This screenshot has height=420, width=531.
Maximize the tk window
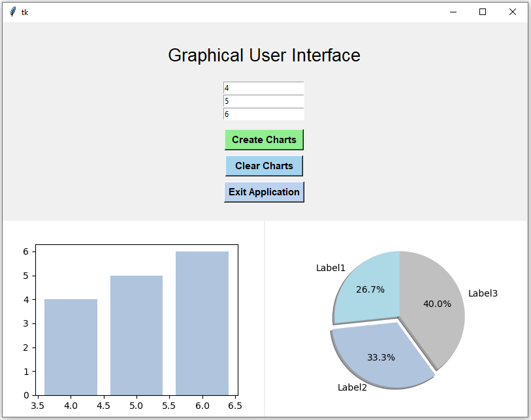483,12
